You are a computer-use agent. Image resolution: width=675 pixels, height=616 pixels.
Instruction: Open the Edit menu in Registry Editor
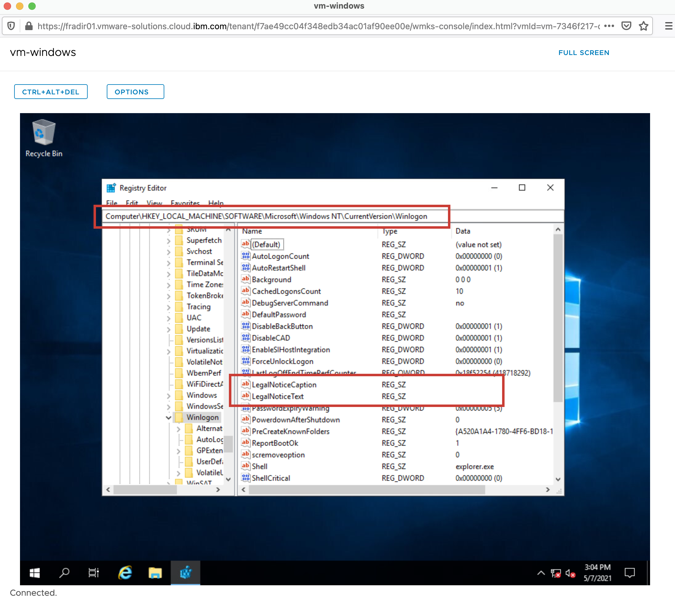[x=132, y=203]
